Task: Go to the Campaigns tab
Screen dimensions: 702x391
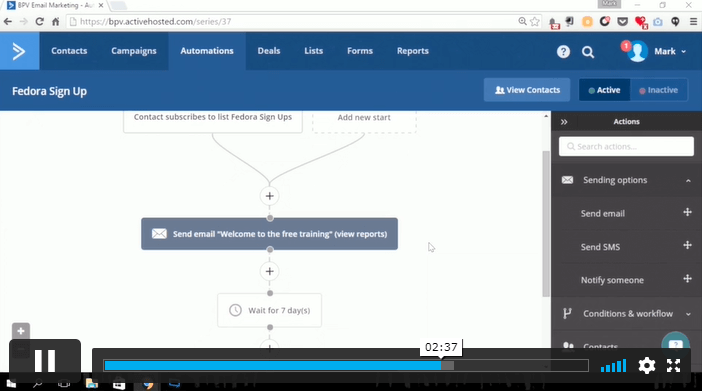Action: coord(134,51)
